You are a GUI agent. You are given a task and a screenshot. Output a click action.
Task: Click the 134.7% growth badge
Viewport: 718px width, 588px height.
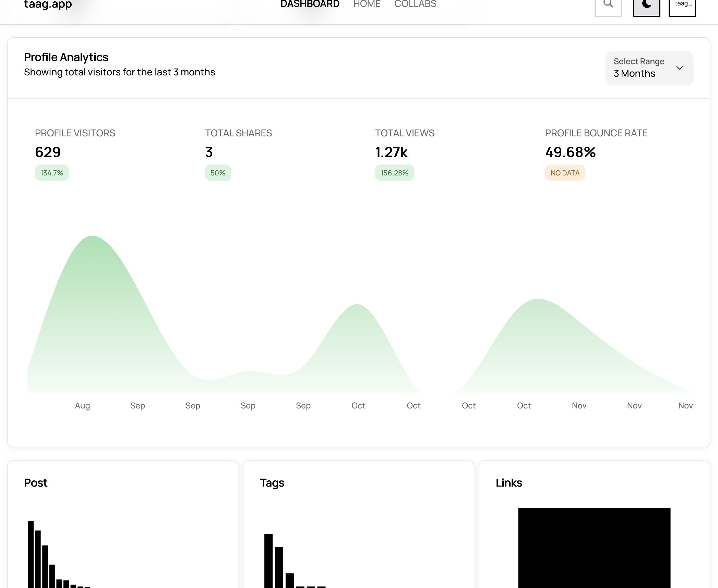(51, 173)
